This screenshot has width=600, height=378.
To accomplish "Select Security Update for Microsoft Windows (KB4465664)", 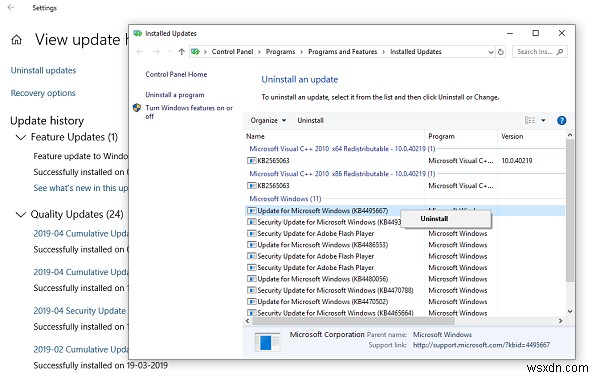I will 335,313.
